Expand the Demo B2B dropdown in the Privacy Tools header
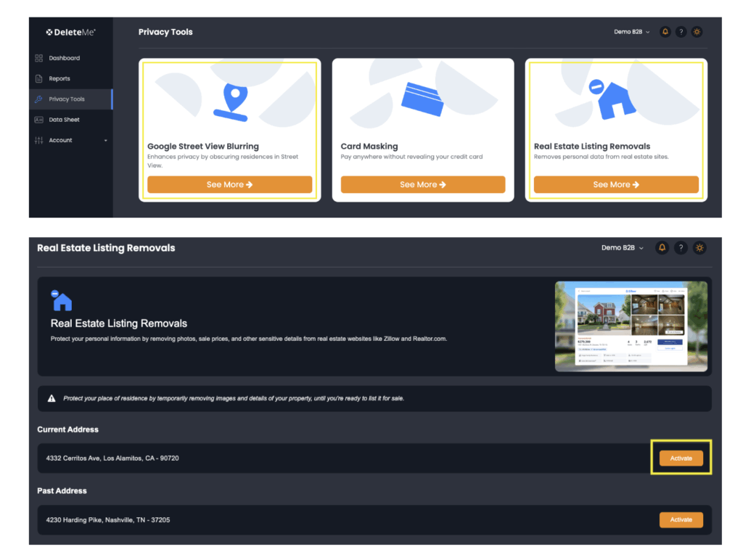 [632, 32]
